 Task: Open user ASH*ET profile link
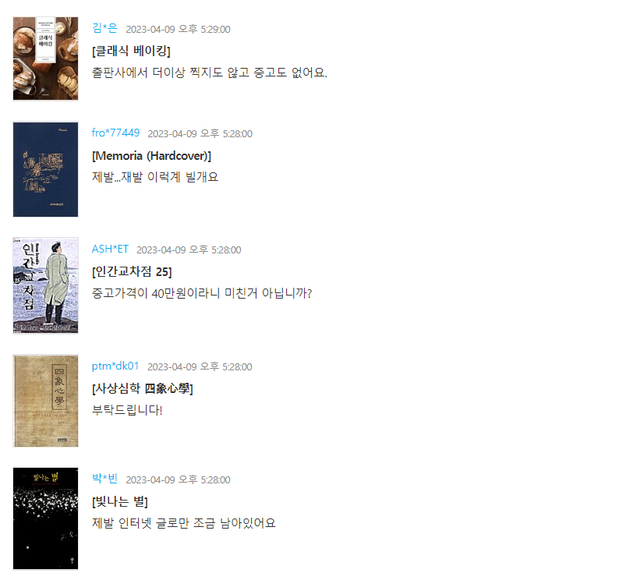click(110, 249)
